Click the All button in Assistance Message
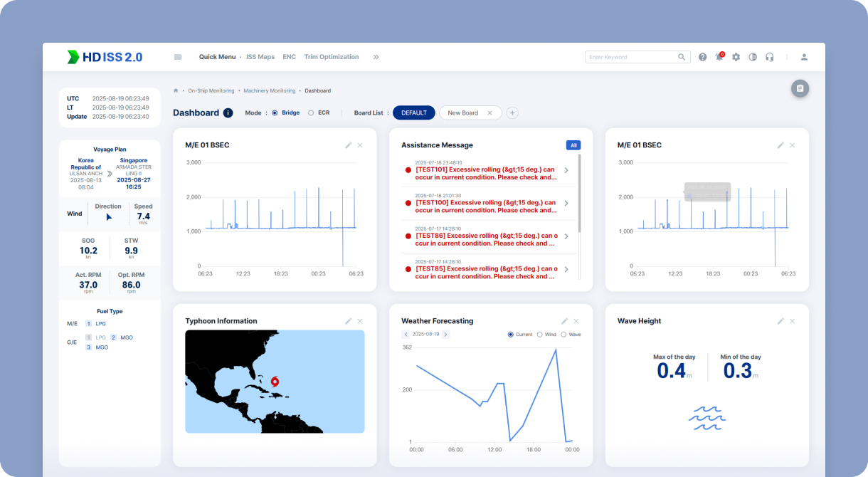Image resolution: width=868 pixels, height=477 pixels. (x=573, y=145)
